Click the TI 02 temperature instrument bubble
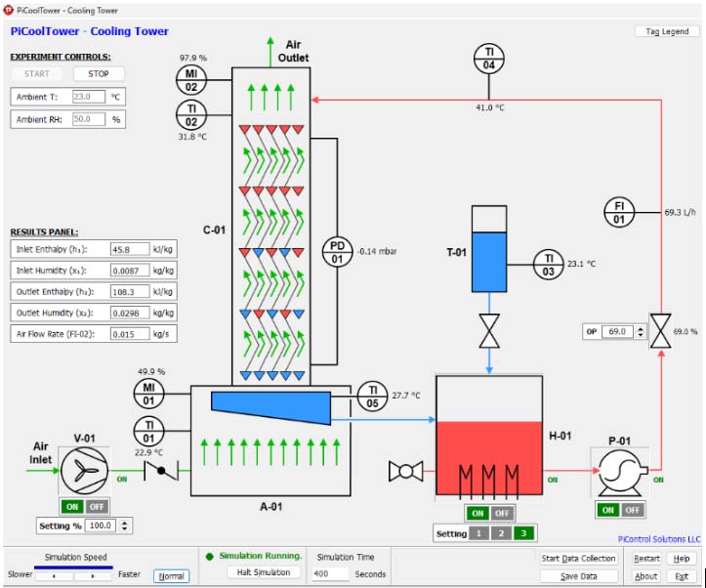706x588 pixels. [x=191, y=115]
